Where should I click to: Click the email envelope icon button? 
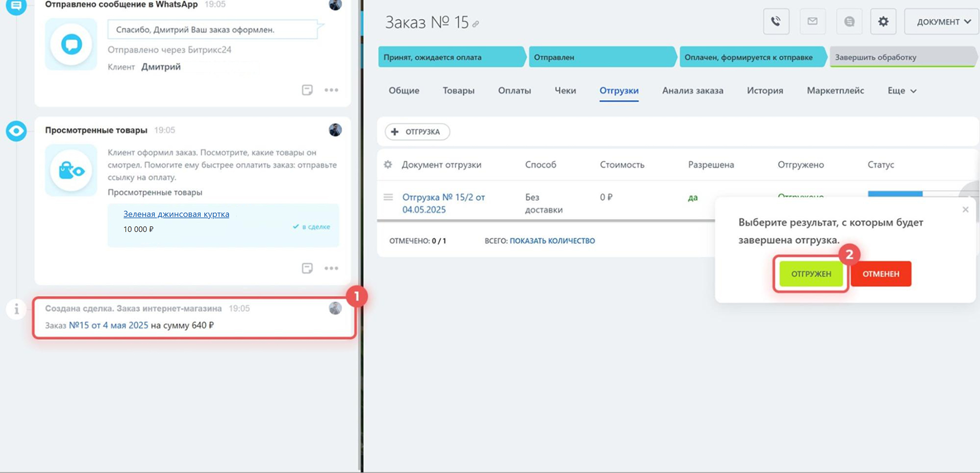coord(813,21)
